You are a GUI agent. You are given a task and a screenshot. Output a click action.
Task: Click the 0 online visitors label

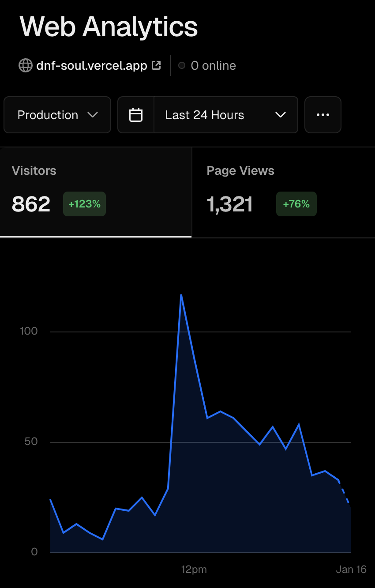pos(213,66)
